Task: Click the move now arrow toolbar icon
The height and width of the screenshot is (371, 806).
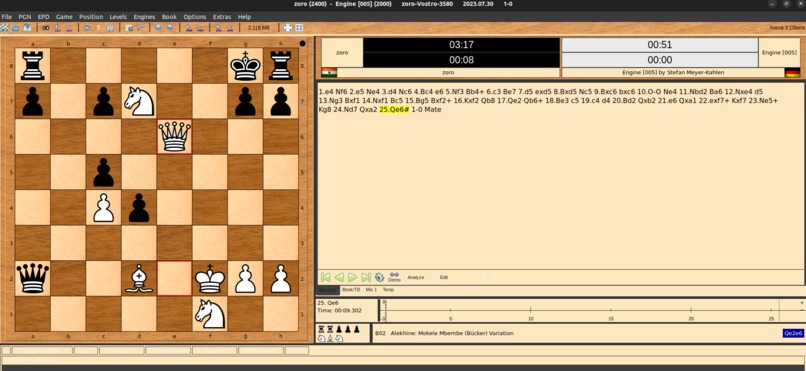Action: (87, 28)
